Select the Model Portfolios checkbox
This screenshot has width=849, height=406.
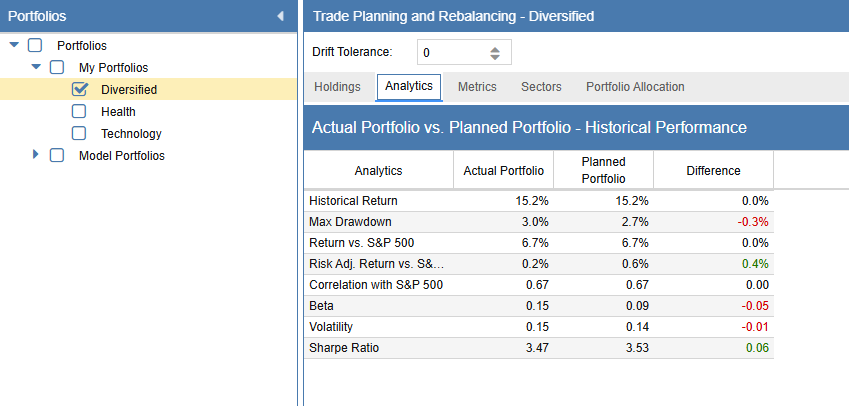(58, 155)
